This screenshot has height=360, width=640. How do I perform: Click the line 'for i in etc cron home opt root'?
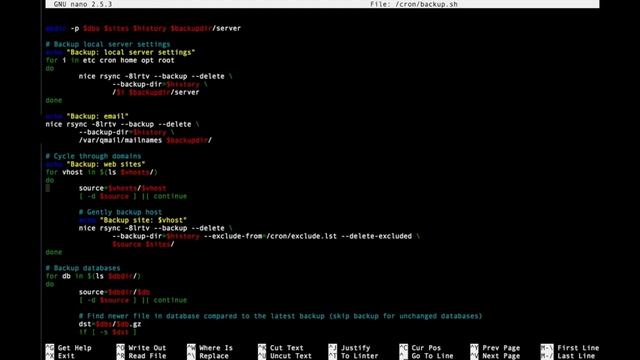pyautogui.click(x=110, y=60)
